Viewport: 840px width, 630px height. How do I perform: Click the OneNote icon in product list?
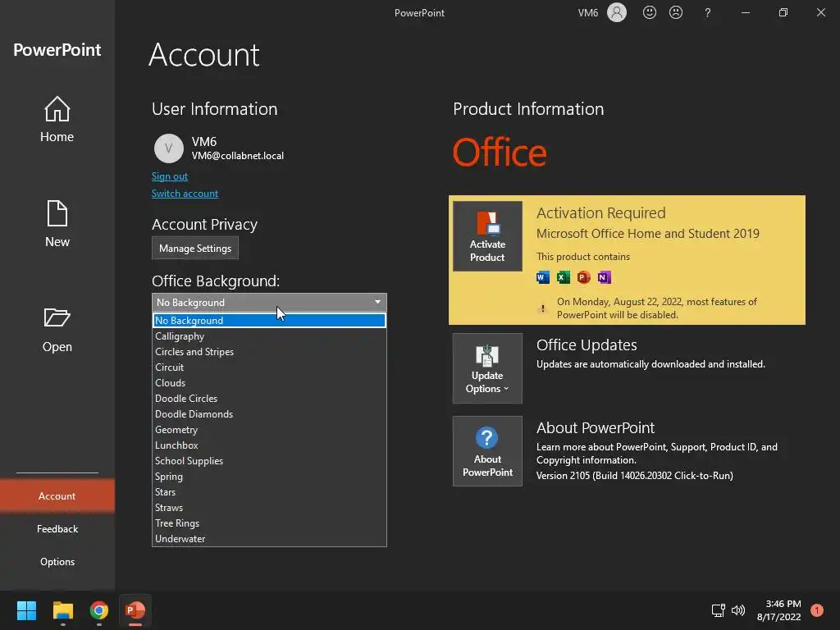pos(605,277)
